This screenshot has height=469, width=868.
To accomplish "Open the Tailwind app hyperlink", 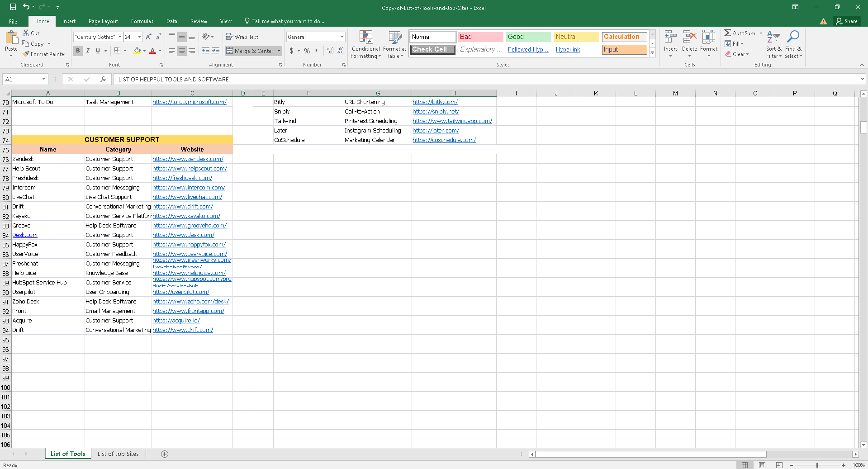I will (x=452, y=121).
